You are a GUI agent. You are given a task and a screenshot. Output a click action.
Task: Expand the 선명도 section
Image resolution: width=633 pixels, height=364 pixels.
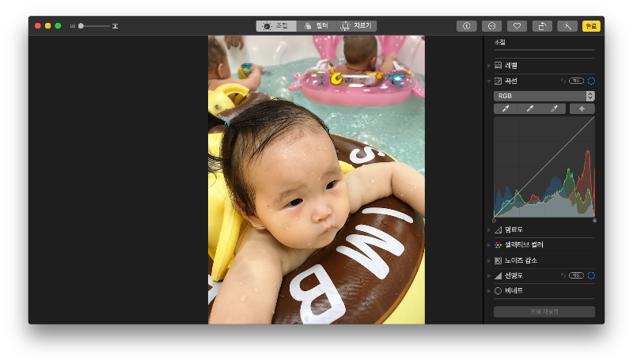click(489, 275)
